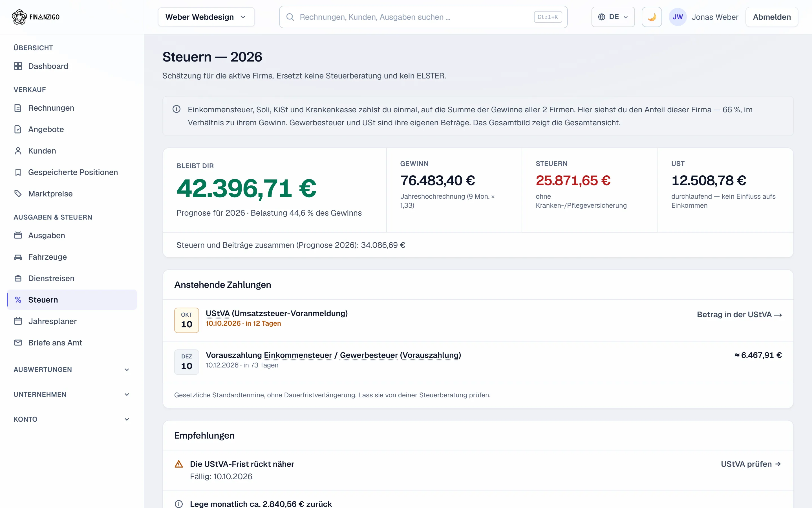This screenshot has width=812, height=508.
Task: Expand the Konto sidebar section
Action: coord(72,419)
